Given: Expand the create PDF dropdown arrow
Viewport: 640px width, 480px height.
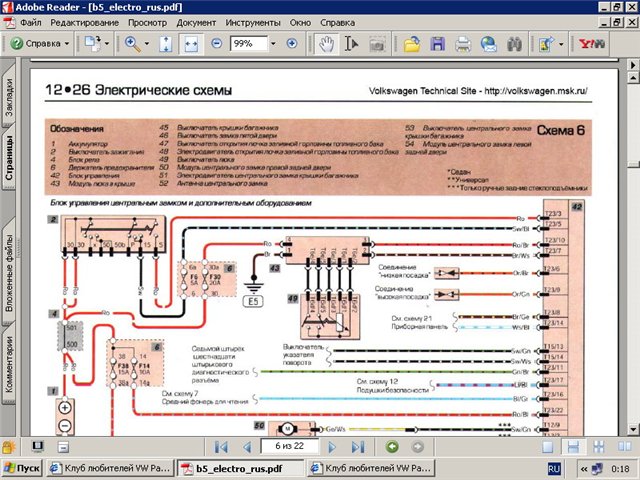Looking at the screenshot, I should coord(107,44).
